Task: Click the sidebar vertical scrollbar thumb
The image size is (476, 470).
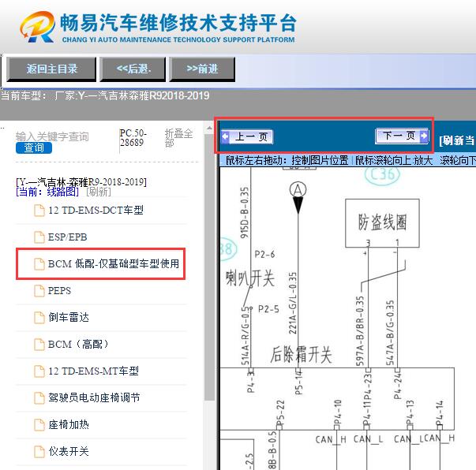Action: 209,267
